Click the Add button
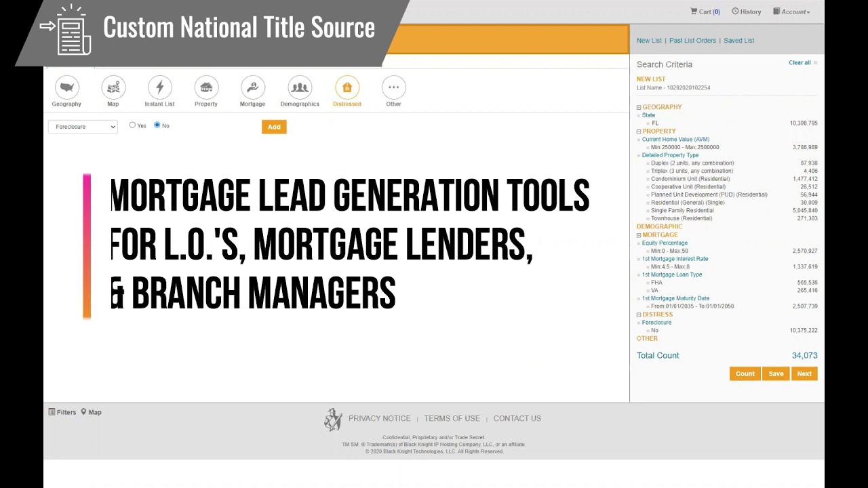The image size is (868, 488). point(274,127)
